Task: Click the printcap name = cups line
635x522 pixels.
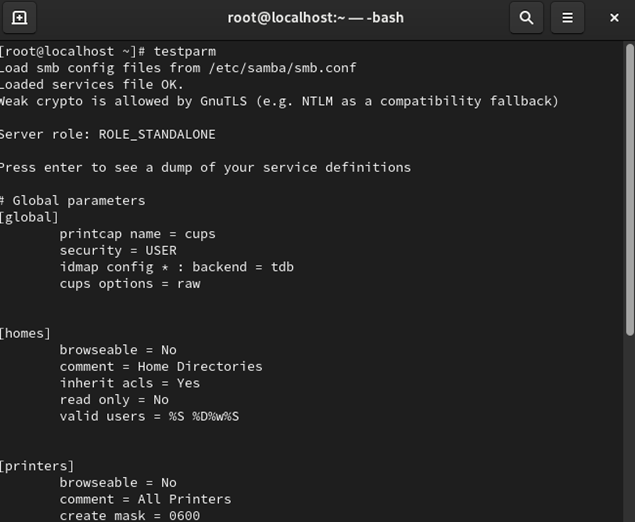Action: [137, 234]
